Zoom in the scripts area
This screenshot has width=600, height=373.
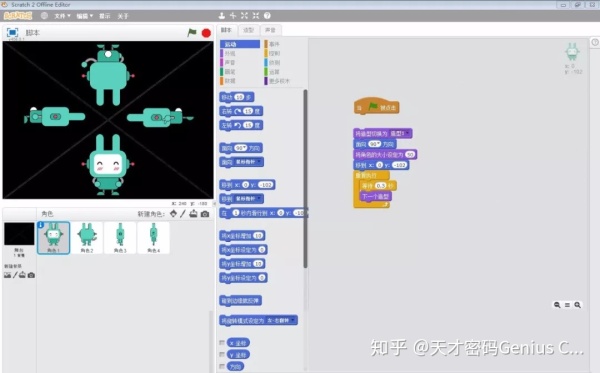[578, 305]
